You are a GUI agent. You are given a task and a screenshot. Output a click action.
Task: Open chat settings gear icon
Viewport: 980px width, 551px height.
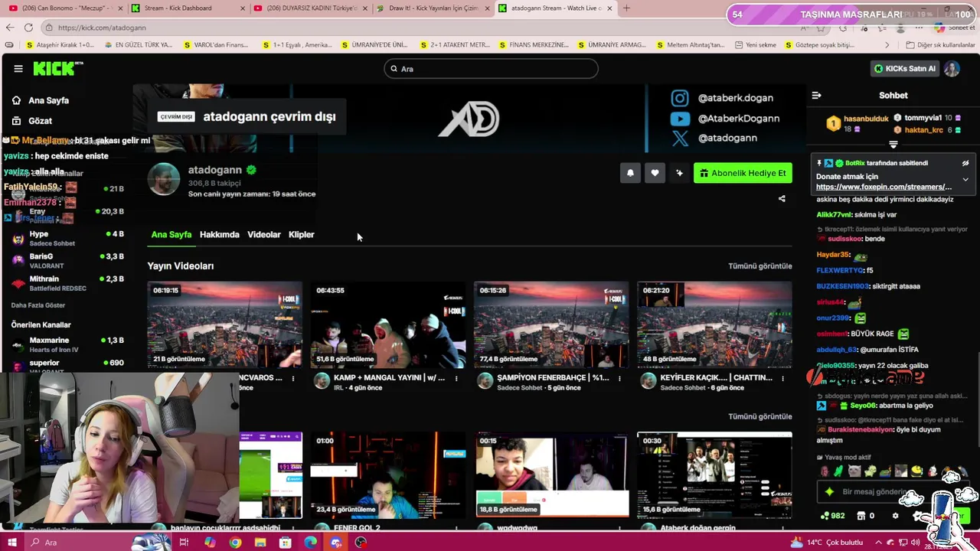pyautogui.click(x=895, y=516)
